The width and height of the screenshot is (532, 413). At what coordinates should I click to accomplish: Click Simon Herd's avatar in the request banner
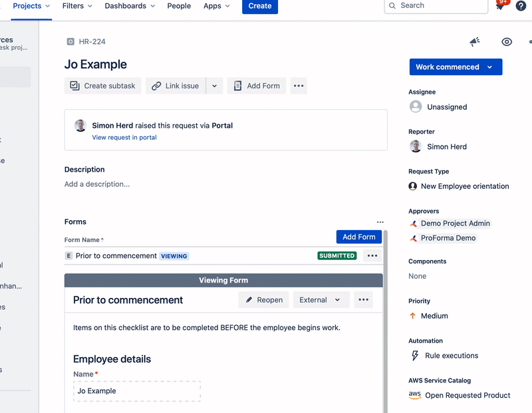click(80, 126)
